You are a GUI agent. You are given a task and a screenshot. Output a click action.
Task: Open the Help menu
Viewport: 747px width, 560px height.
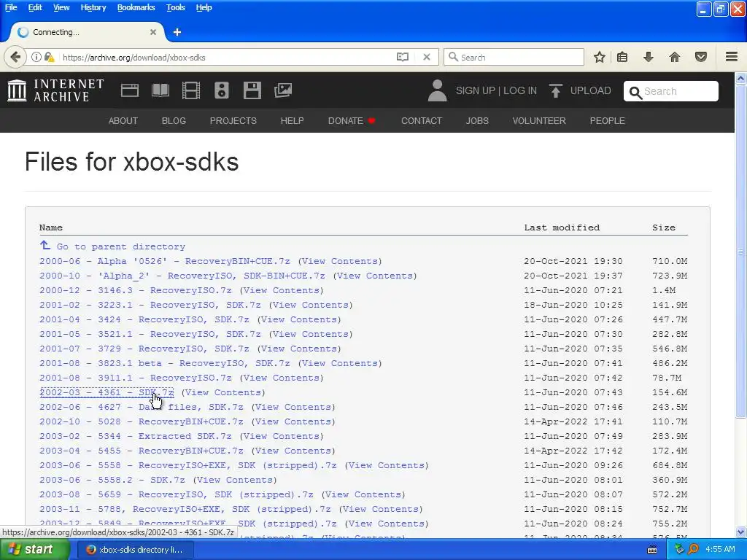204,7
